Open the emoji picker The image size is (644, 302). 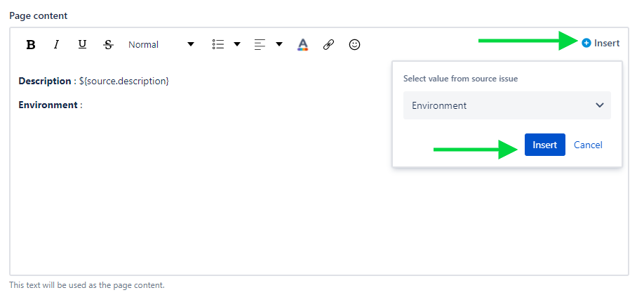(x=355, y=44)
